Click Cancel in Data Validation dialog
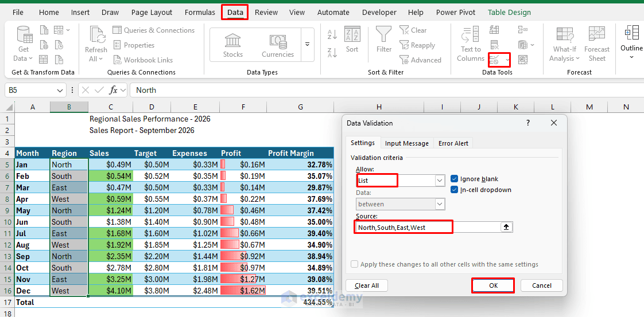644x317 pixels. tap(542, 285)
